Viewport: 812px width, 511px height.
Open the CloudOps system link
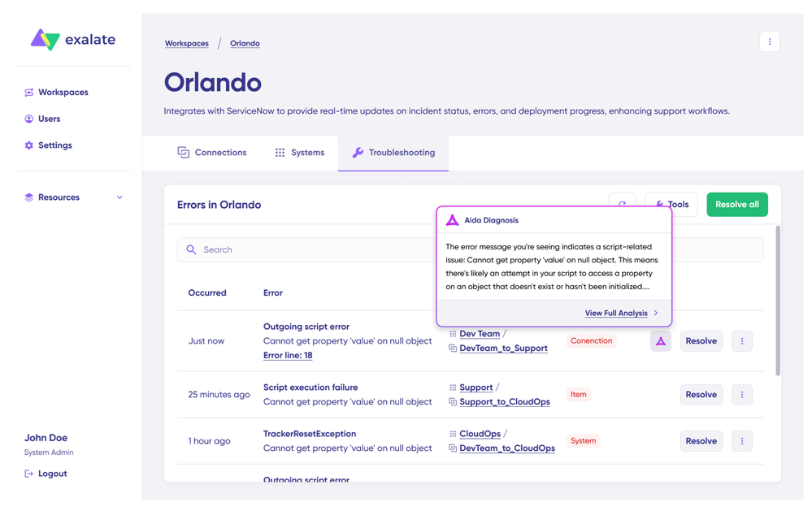coord(480,434)
